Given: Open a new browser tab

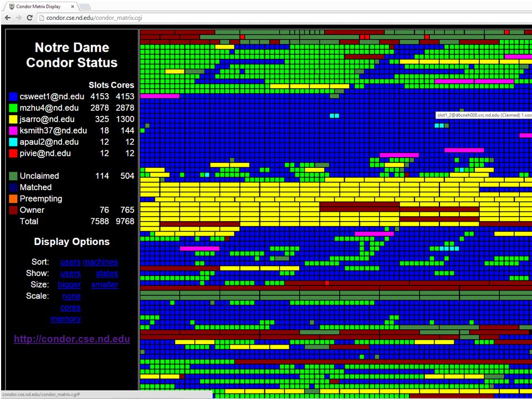Looking at the screenshot, I should click(x=85, y=7).
